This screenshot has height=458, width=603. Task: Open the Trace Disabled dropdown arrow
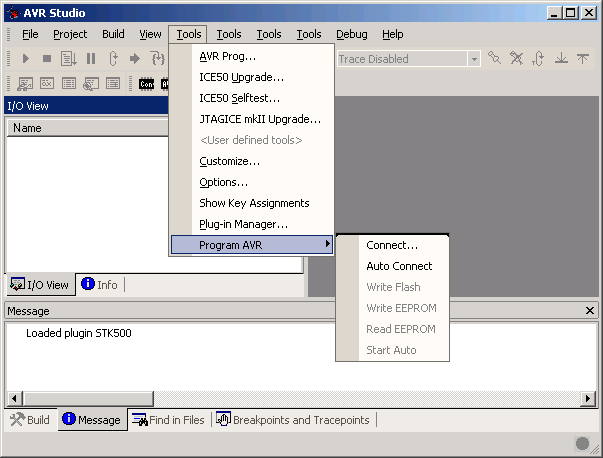click(474, 59)
